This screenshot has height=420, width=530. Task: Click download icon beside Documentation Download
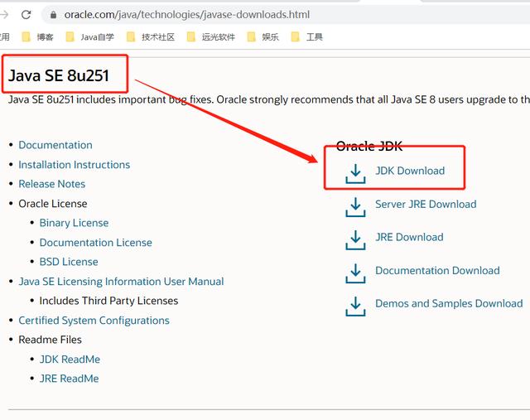355,273
